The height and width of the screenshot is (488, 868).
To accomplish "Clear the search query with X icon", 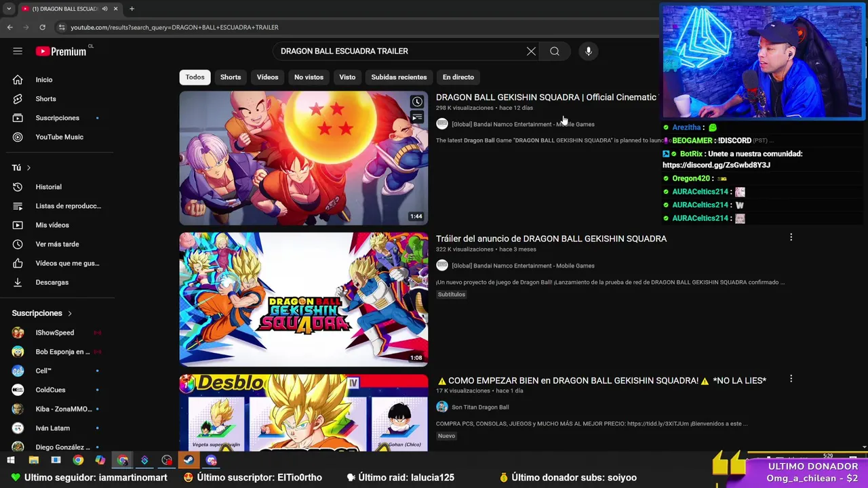I will [x=531, y=51].
